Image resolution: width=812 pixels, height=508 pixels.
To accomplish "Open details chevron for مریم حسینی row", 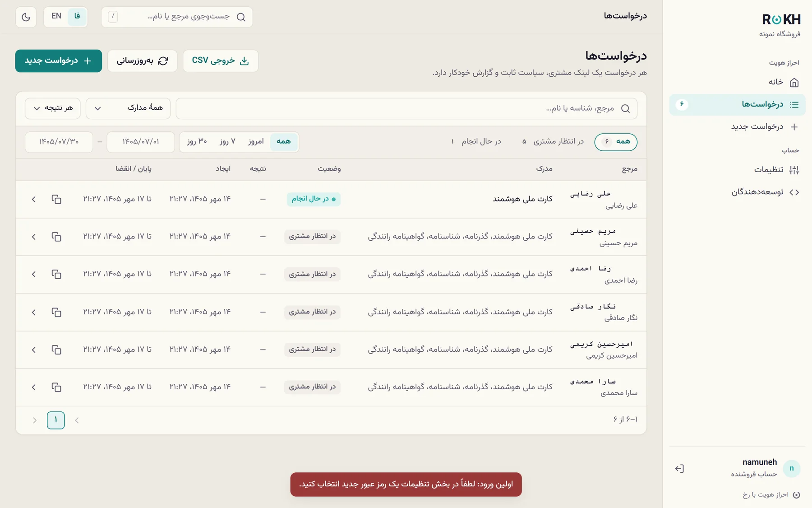I will [x=34, y=237].
